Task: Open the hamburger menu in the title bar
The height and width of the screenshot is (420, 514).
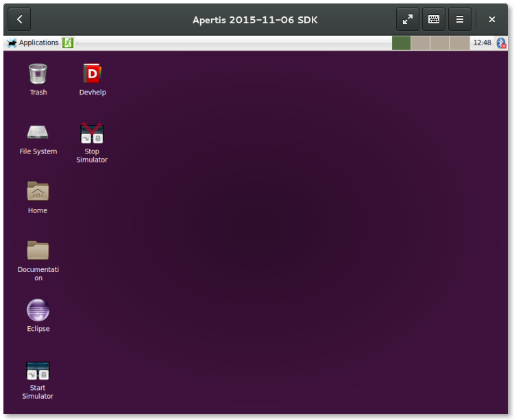Action: pyautogui.click(x=460, y=19)
